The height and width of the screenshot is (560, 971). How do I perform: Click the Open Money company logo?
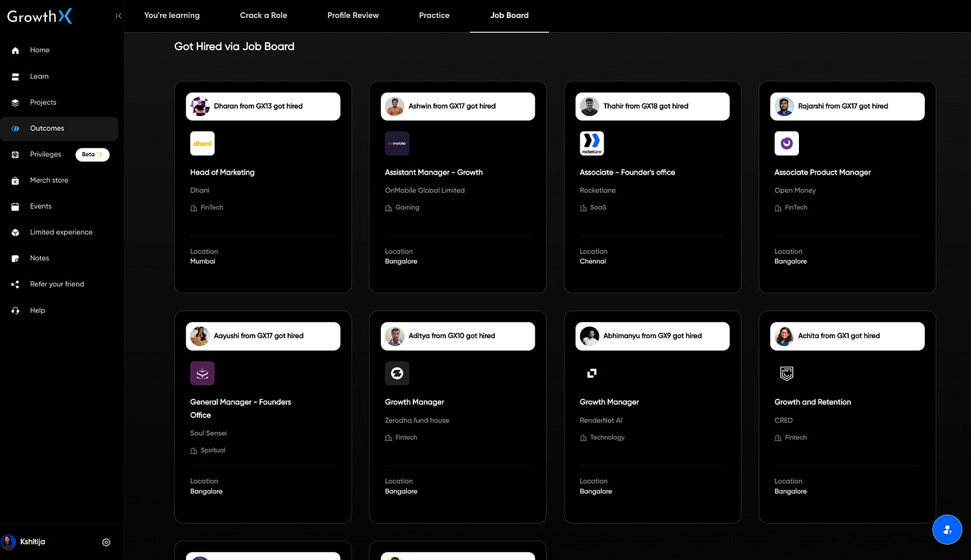786,143
